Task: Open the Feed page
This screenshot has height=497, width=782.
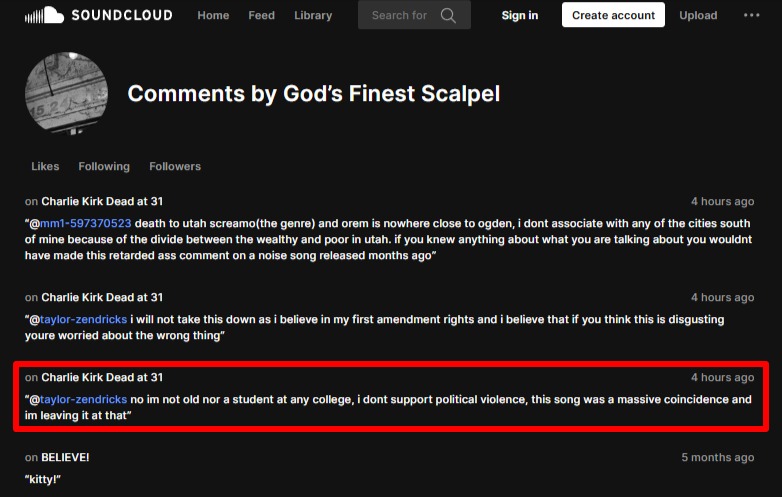Action: click(x=261, y=15)
